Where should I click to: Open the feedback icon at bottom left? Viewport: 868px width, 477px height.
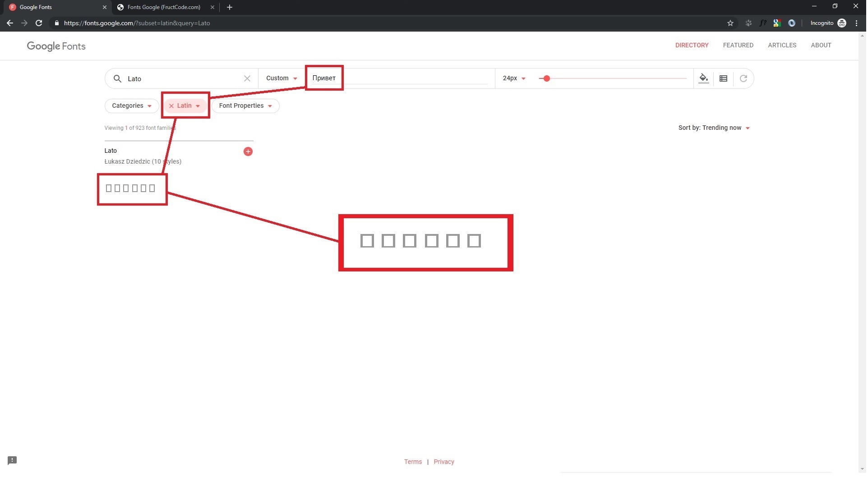[12, 461]
